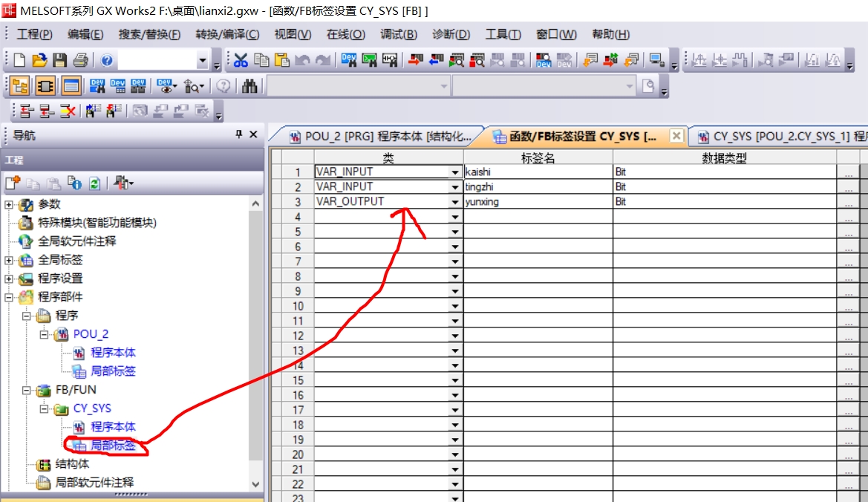Click the Paste clipboard icon
Viewport: 868px width, 502px height.
click(x=281, y=60)
